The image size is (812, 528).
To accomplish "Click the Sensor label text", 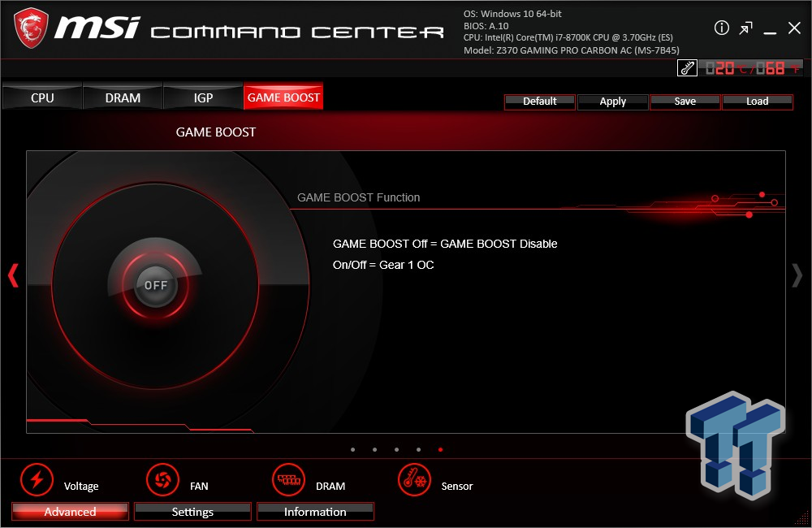I will click(456, 486).
